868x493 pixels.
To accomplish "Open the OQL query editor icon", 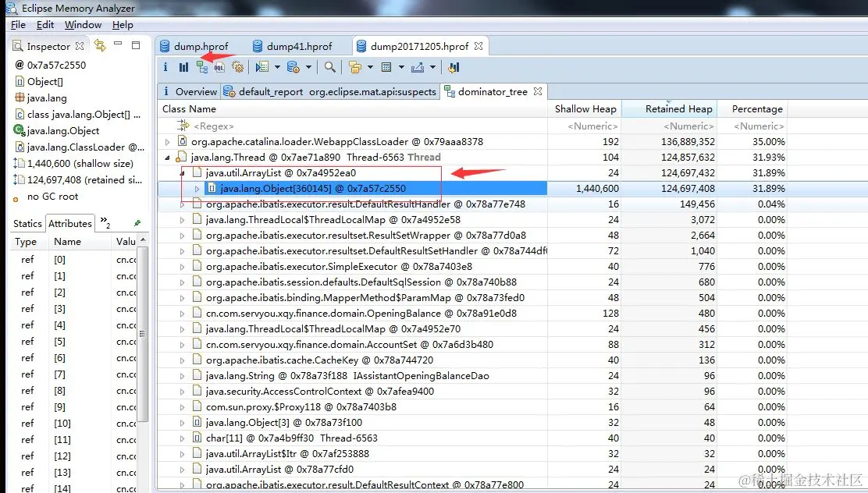I will (x=220, y=67).
